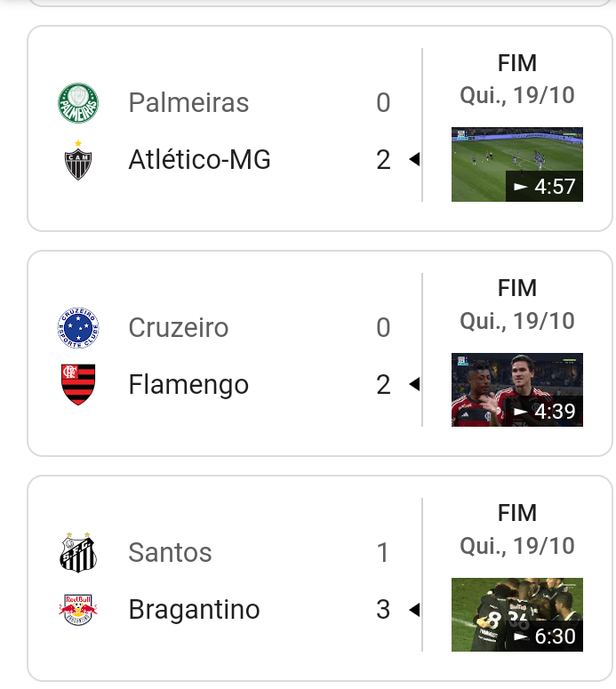The image size is (616, 689).
Task: Click the 4:39 video duration badge
Action: [545, 412]
